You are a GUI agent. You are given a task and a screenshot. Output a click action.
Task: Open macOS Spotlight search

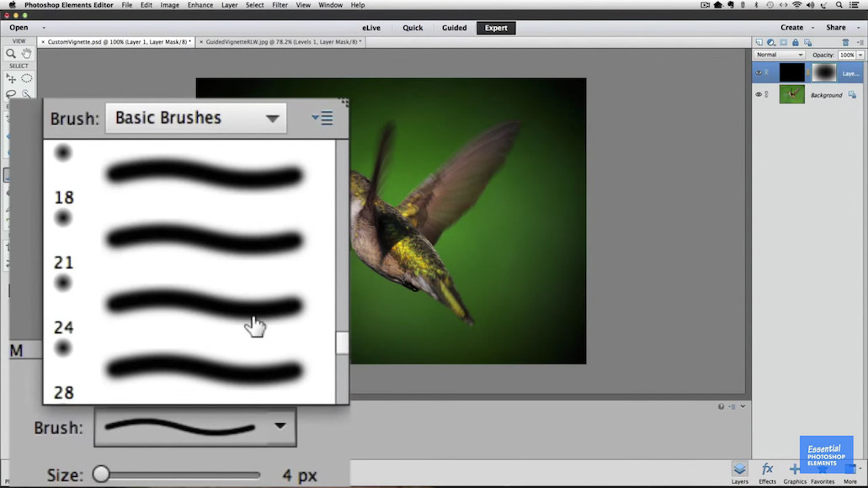click(839, 5)
